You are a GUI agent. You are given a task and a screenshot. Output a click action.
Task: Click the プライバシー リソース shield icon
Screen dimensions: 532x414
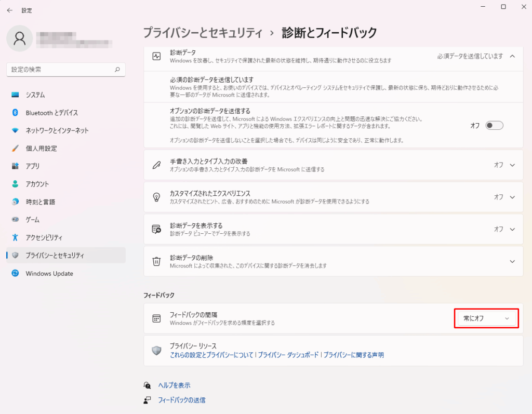pos(156,351)
